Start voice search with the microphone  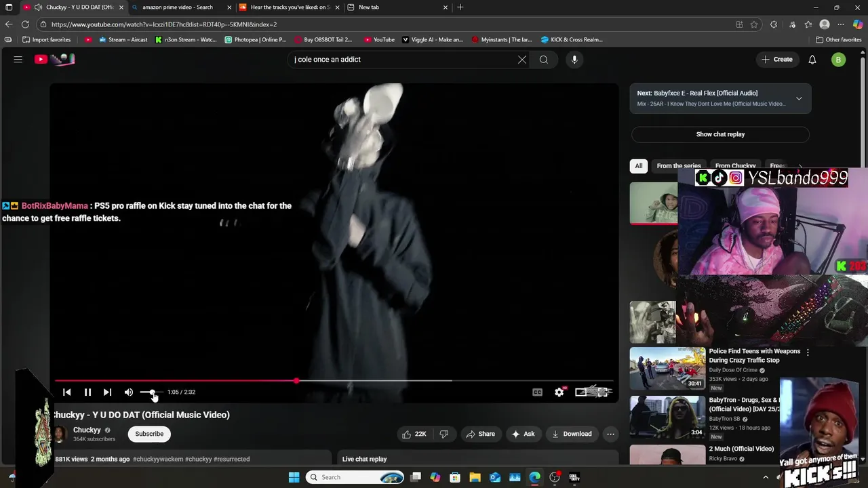pos(574,60)
